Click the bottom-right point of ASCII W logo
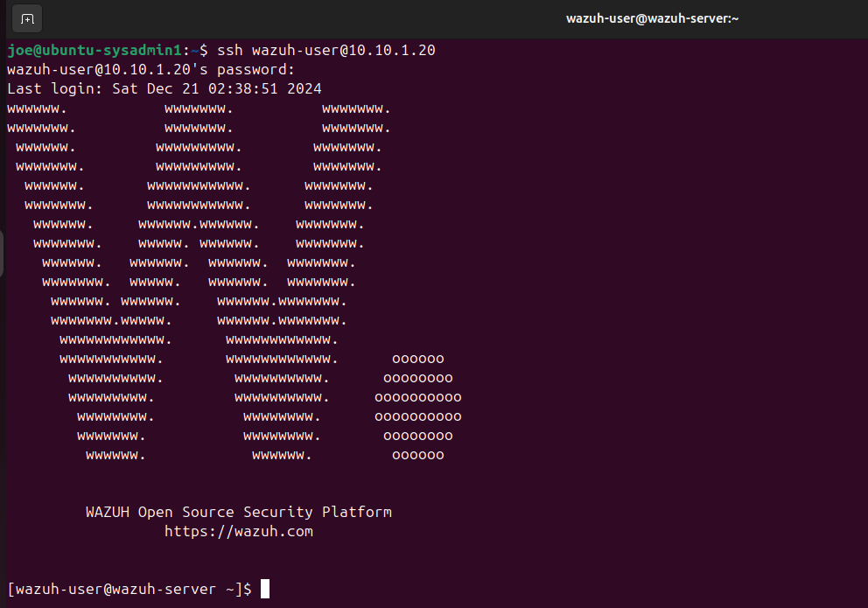Viewport: 868px width, 608px height. coord(281,455)
